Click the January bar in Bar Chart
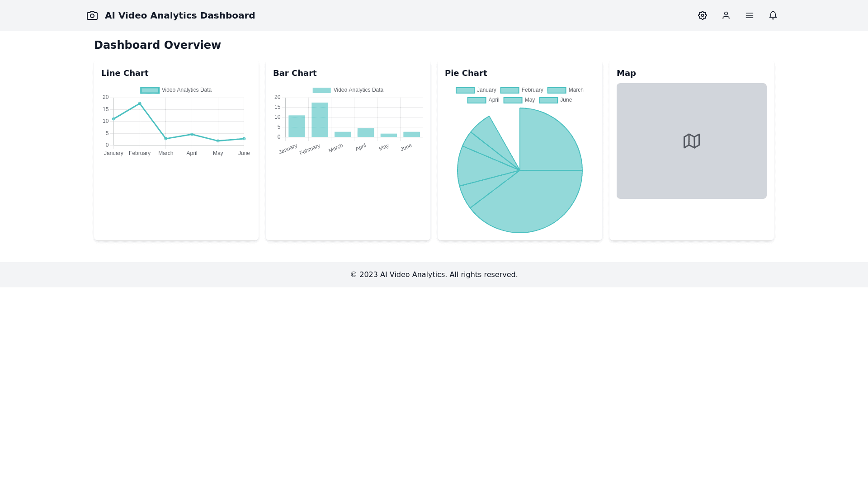This screenshot has width=868, height=488. tap(297, 127)
